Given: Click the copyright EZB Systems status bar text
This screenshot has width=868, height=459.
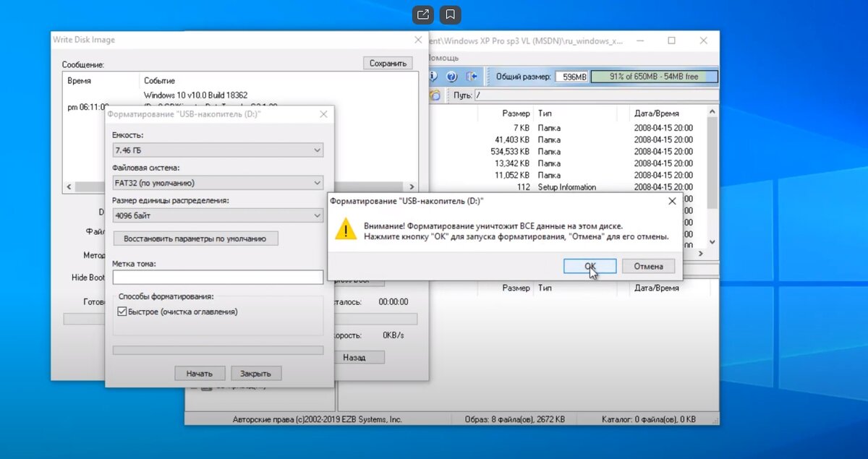Looking at the screenshot, I should click(x=317, y=419).
